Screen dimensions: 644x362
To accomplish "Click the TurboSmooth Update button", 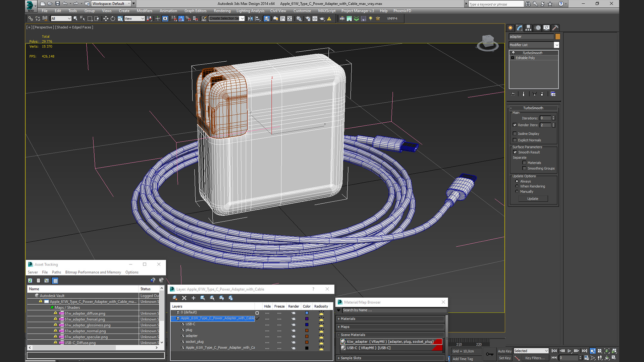I will [533, 199].
